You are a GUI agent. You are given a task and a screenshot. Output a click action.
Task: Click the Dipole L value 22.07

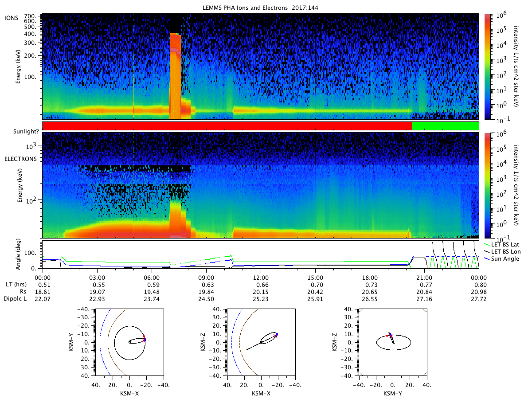point(43,299)
